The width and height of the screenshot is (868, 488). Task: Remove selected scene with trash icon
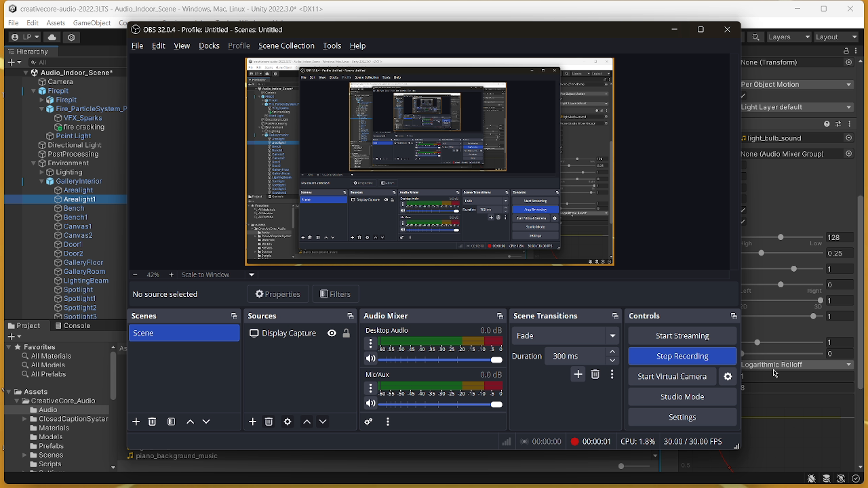click(x=153, y=422)
